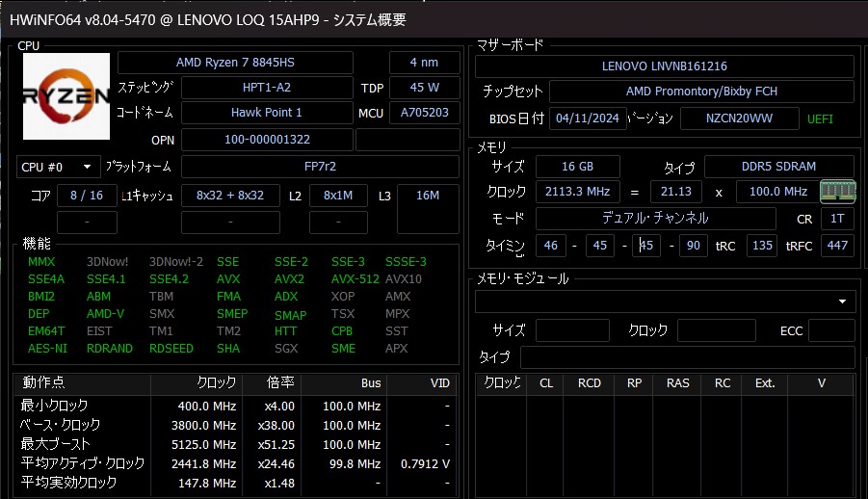Click the base clock 3800.0 MHz cell
This screenshot has height=499, width=868.
click(x=203, y=426)
